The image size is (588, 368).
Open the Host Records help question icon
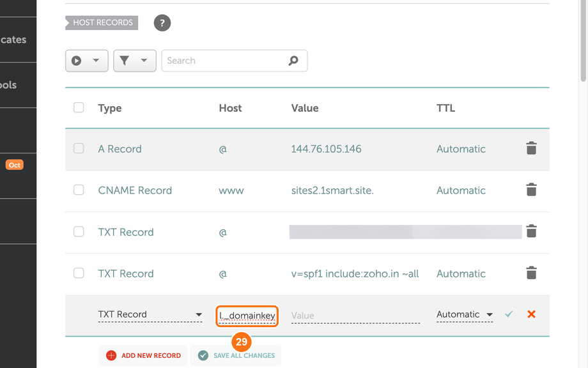tap(162, 23)
